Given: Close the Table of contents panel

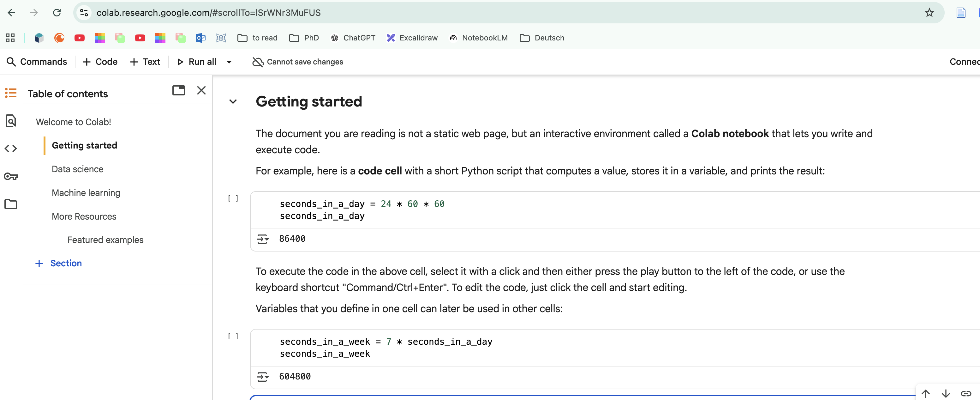Looking at the screenshot, I should pyautogui.click(x=201, y=90).
